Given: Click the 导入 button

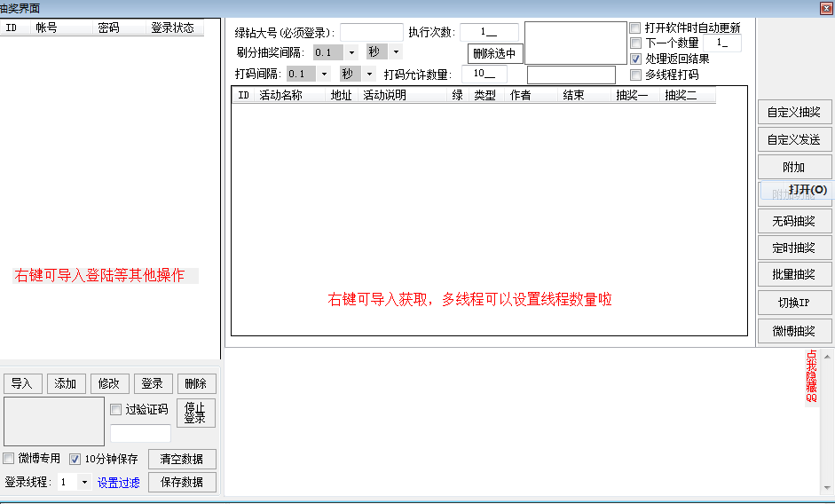Looking at the screenshot, I should pyautogui.click(x=22, y=383).
